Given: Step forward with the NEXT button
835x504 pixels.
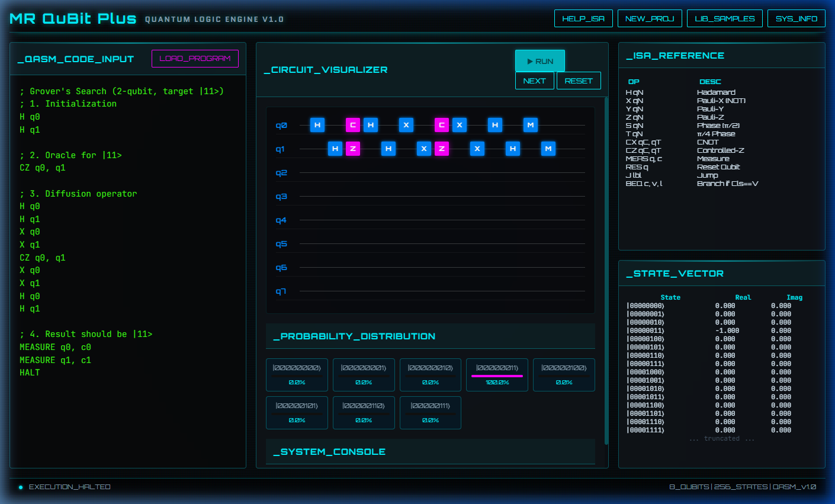Looking at the screenshot, I should (535, 81).
